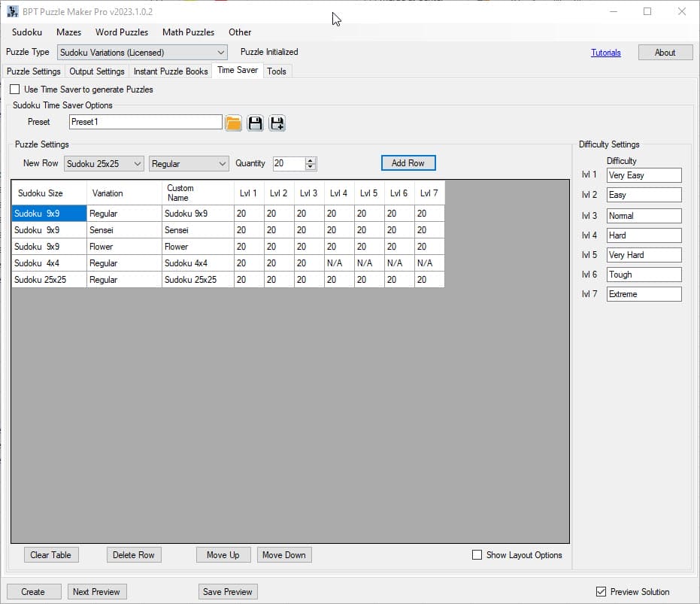The height and width of the screenshot is (604, 700).
Task: Click the Delete Row button
Action: point(134,555)
